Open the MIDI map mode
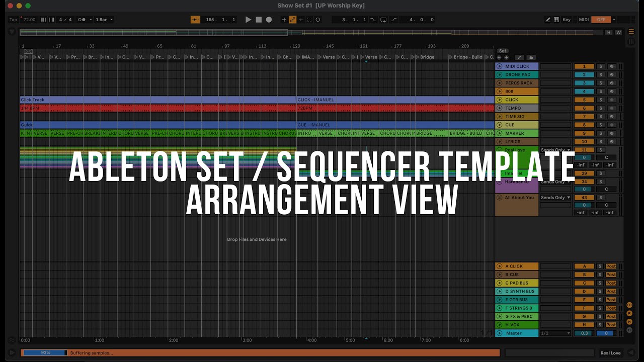The width and height of the screenshot is (644, 362). click(584, 20)
